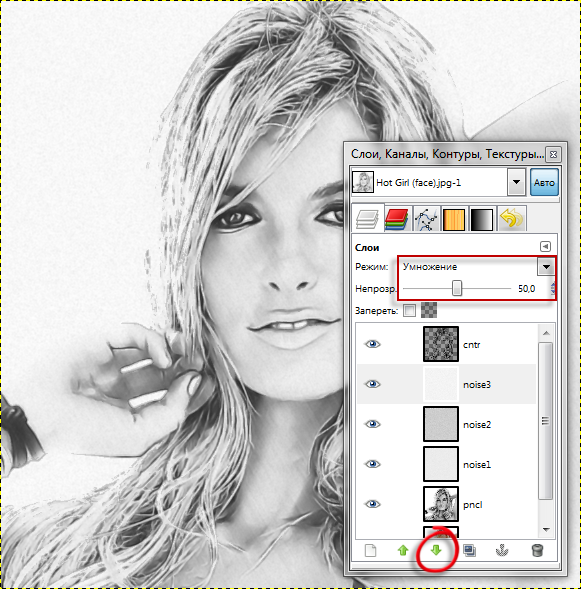Lower the layer with green down arrow
Image resolution: width=581 pixels, height=589 pixels.
coord(436,551)
